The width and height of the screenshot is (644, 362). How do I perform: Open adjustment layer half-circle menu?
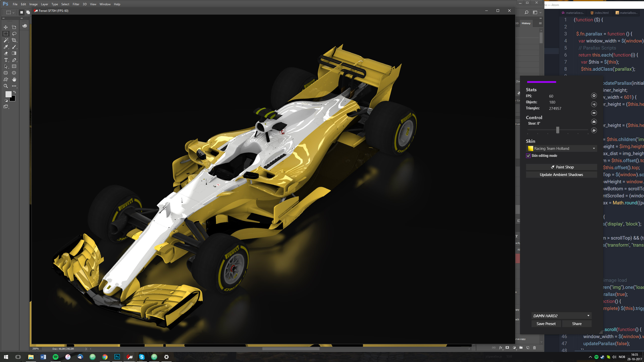point(514,348)
